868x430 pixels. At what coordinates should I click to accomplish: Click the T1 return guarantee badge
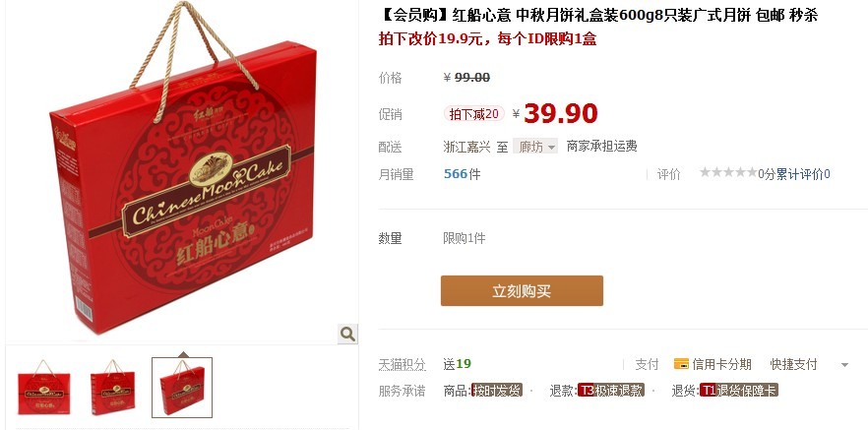tap(739, 391)
